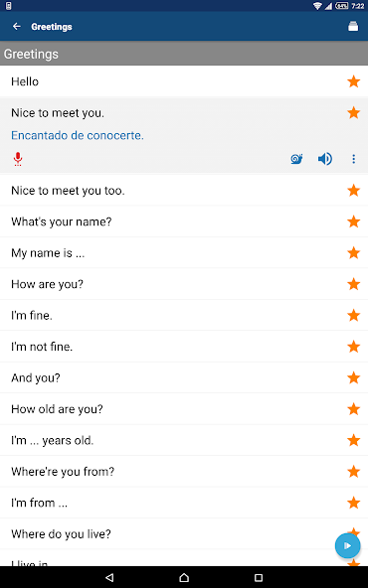Select the Where're you from? row
368x588 pixels.
(184, 472)
